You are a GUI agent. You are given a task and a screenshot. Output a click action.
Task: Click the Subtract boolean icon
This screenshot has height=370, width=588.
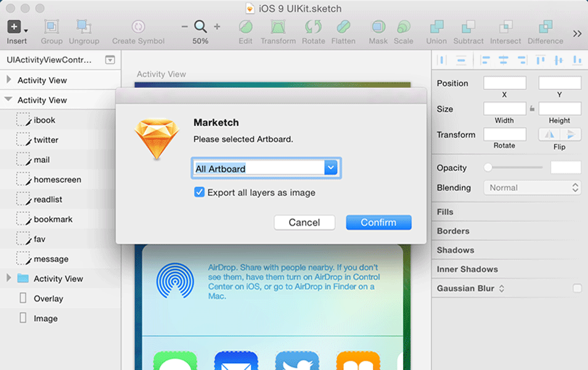tap(468, 27)
